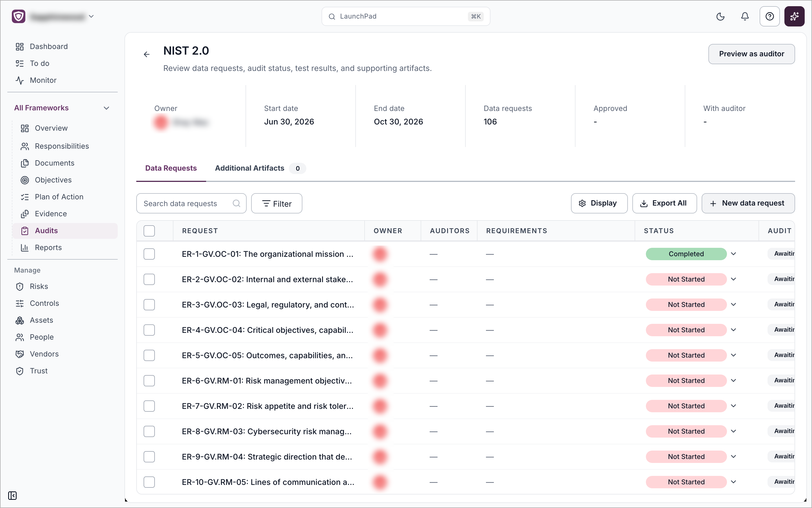Open notifications bell

coord(745,16)
